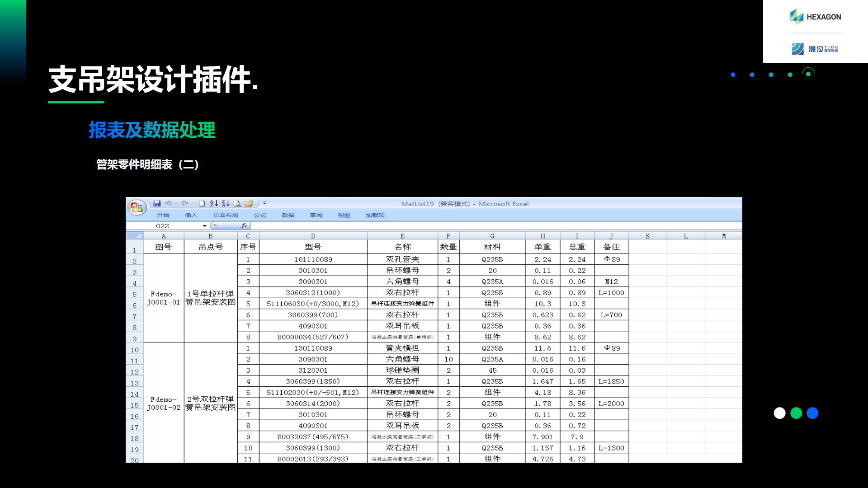Click the Select All corner button

(135, 236)
